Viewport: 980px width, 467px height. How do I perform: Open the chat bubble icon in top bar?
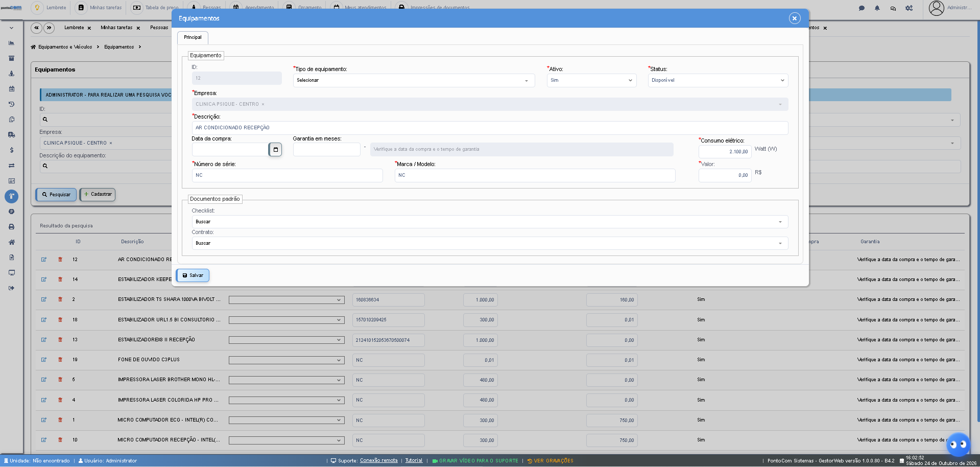click(862, 8)
